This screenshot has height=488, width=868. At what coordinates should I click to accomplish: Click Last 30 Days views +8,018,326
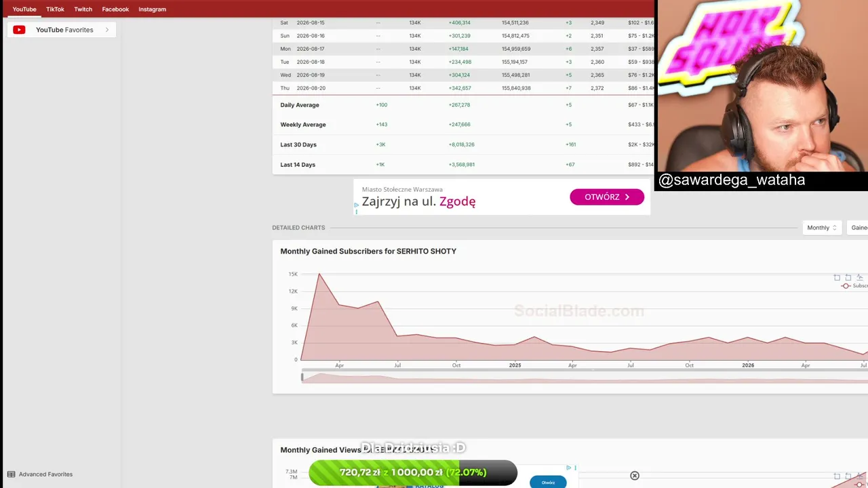click(x=461, y=145)
